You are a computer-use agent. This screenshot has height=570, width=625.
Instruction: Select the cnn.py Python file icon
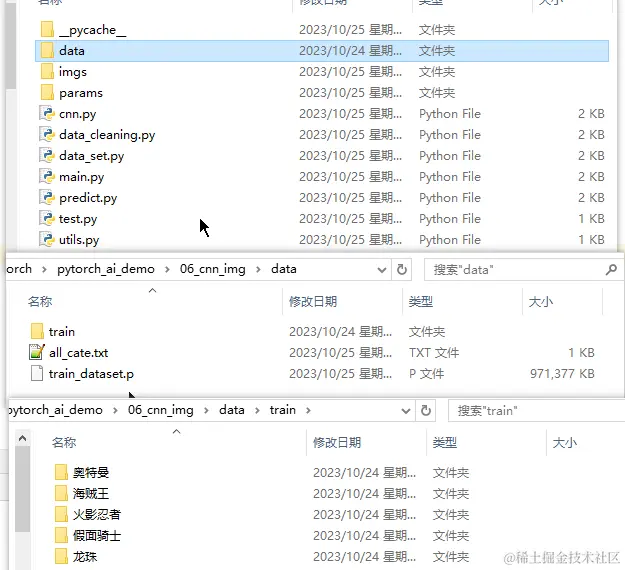[47, 114]
